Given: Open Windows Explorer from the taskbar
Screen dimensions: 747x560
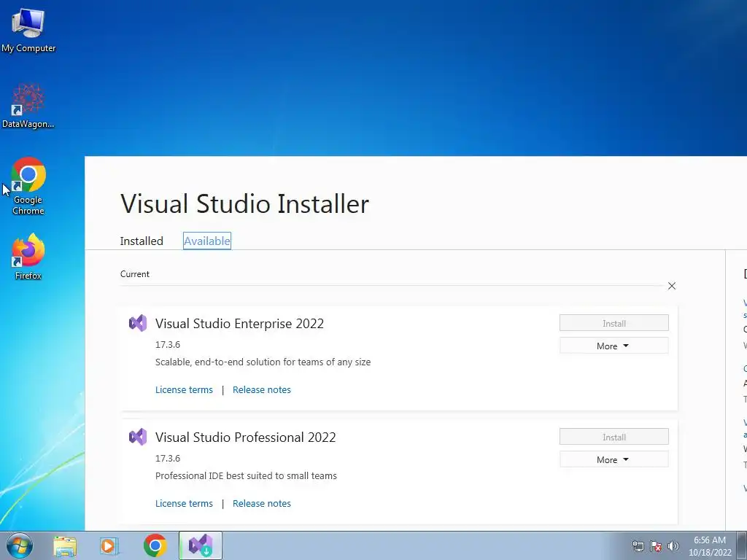Looking at the screenshot, I should point(65,546).
